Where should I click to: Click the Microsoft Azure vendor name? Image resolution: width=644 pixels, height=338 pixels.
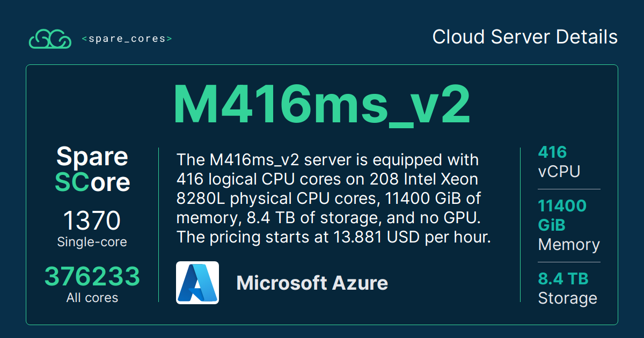coord(312,283)
